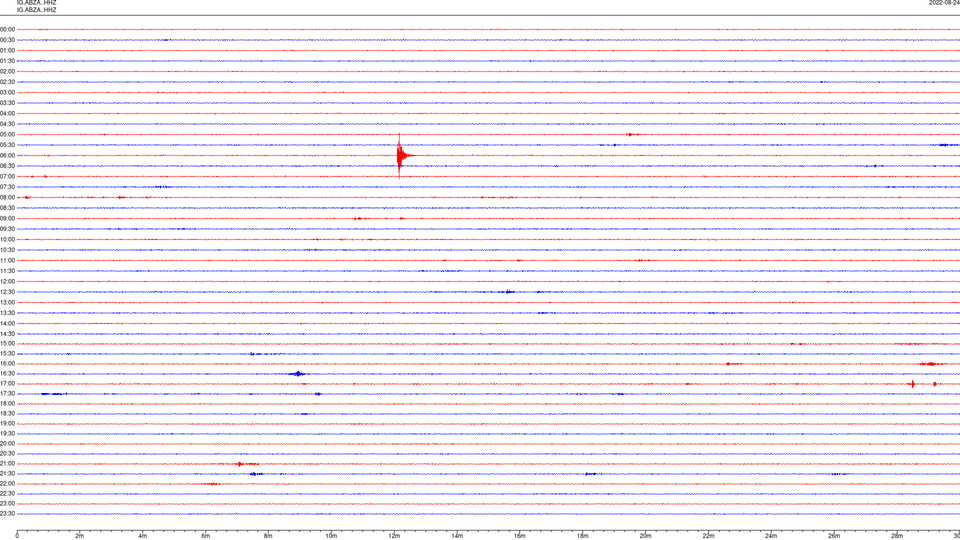Select the 21:30 time label
Viewport: 960px width, 540px height.
tap(7, 474)
